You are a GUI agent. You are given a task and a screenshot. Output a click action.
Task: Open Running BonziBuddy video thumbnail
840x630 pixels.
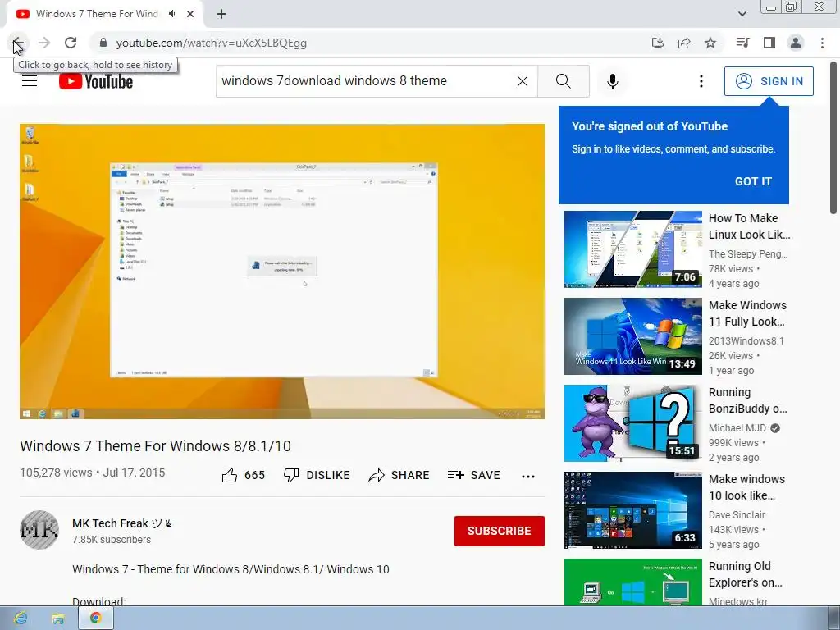click(632, 423)
